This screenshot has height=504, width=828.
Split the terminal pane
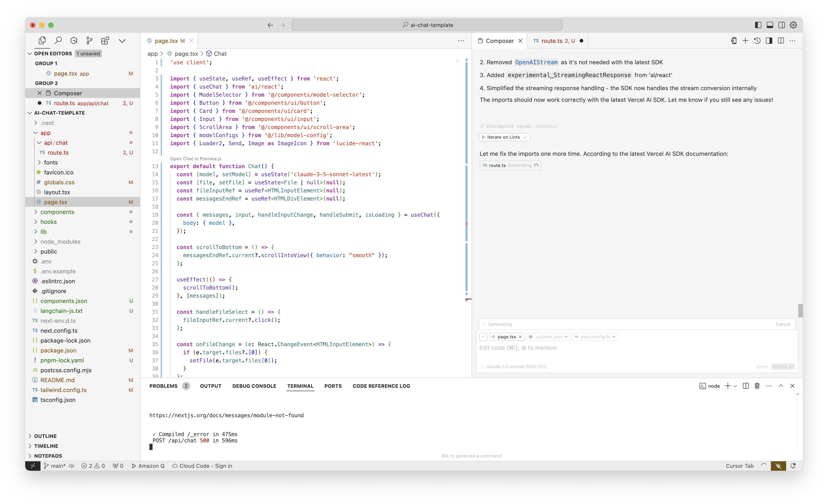click(x=746, y=386)
